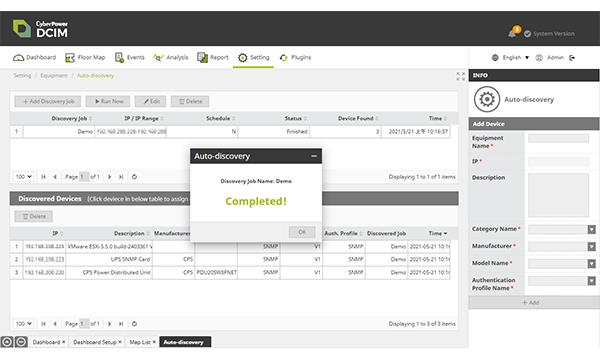Viewport: 600px width, 360px height.
Task: Switch to the Map List tab
Action: tap(142, 342)
